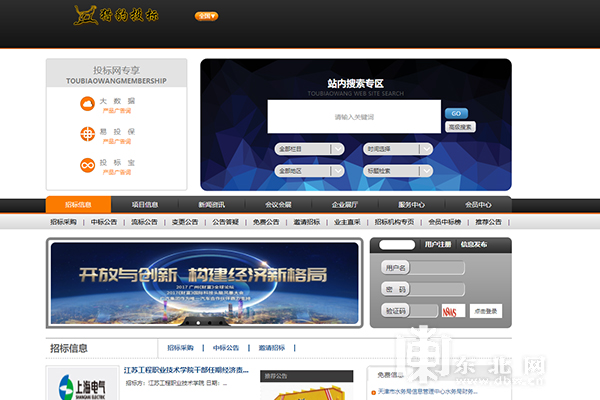Select the third carousel dot on banner

(209, 323)
